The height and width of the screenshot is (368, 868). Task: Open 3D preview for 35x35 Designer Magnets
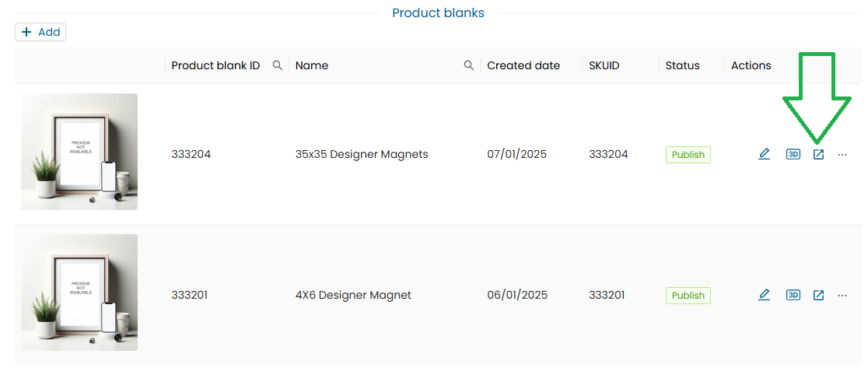793,154
